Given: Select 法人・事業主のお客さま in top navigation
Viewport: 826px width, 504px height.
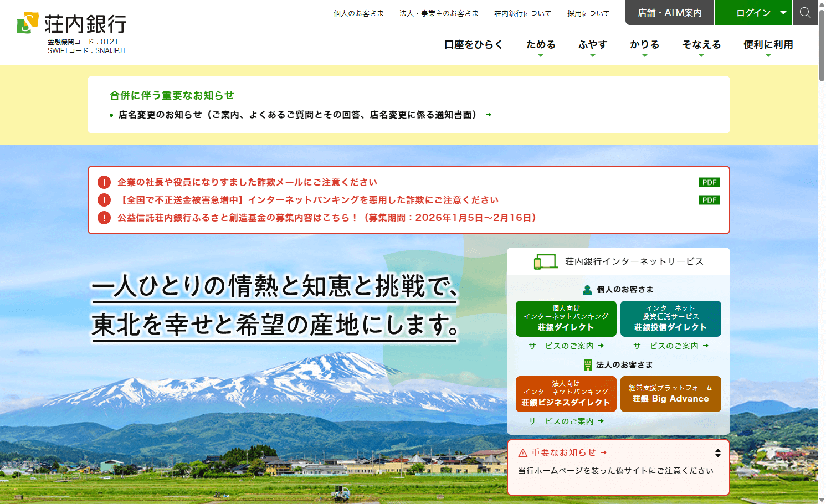Looking at the screenshot, I should (439, 13).
